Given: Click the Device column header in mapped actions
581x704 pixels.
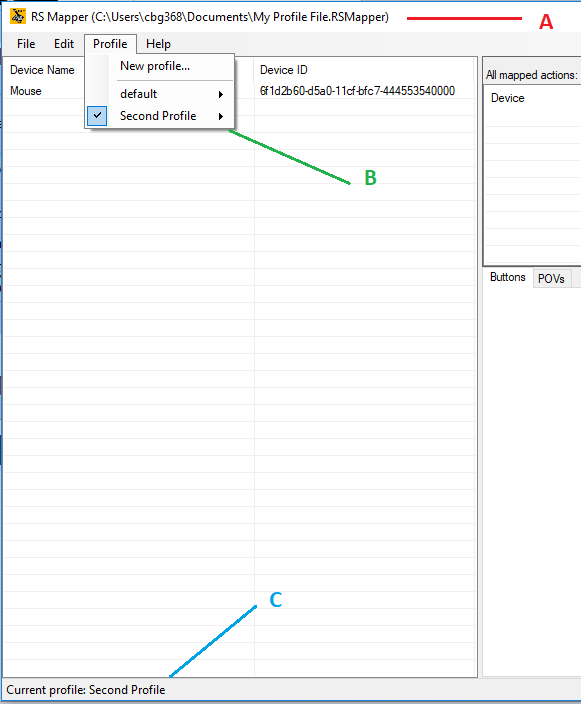Looking at the screenshot, I should (x=507, y=98).
